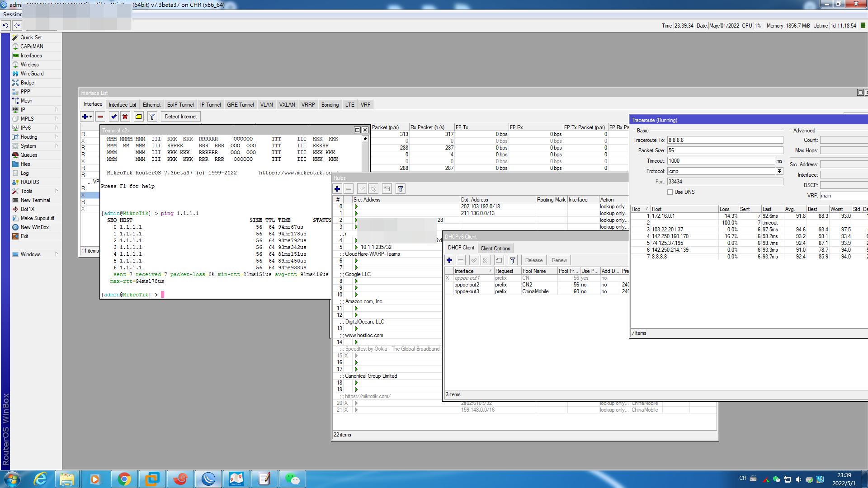Open Bridge in sidebar
Screen dimensions: 868x488
[x=27, y=83]
